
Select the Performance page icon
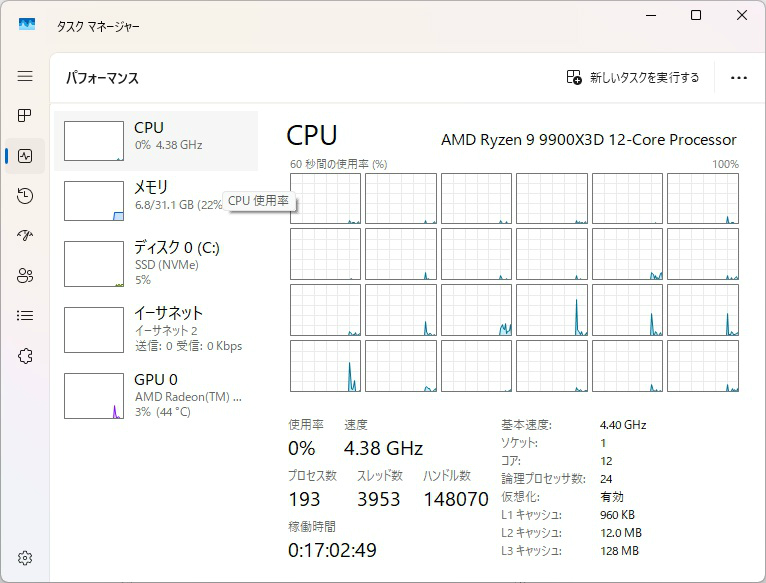pos(25,156)
